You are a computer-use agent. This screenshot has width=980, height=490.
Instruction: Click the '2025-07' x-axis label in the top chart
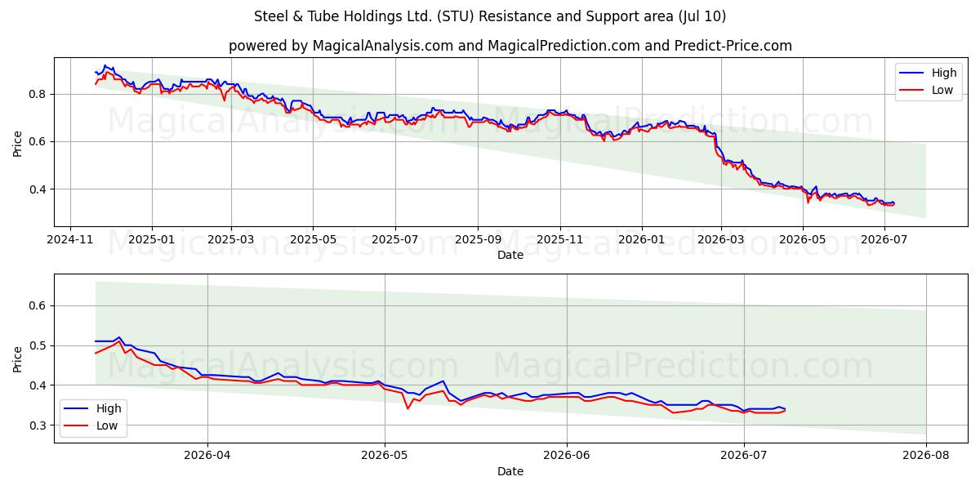pyautogui.click(x=395, y=241)
